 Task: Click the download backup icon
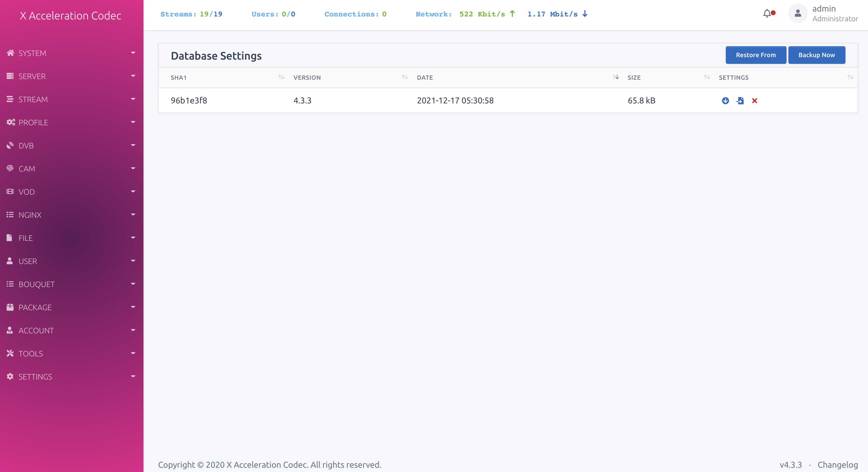pos(725,100)
